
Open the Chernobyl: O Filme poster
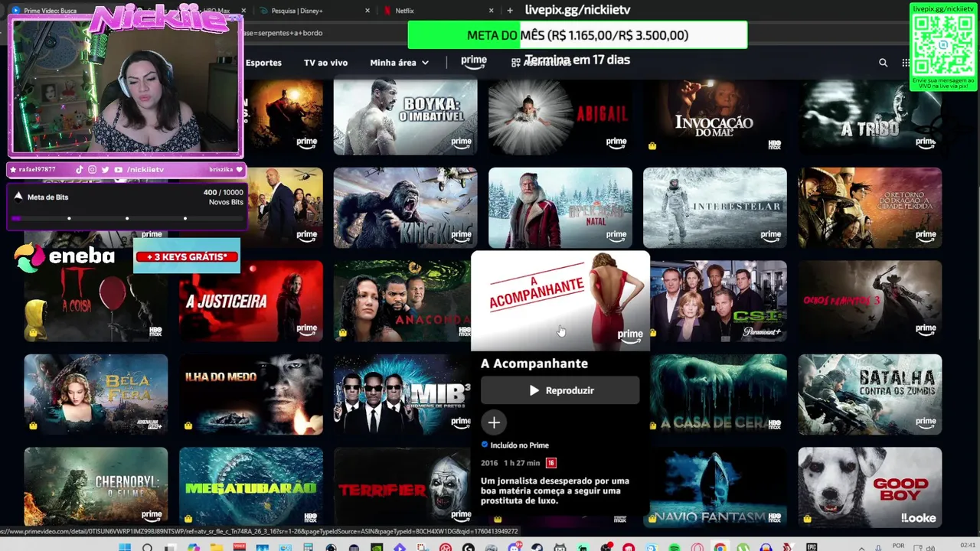click(96, 487)
